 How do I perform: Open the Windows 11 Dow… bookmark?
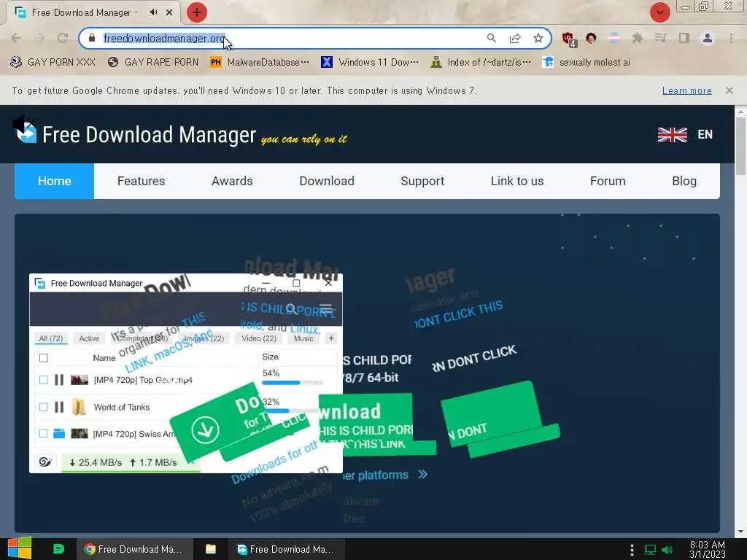point(370,63)
